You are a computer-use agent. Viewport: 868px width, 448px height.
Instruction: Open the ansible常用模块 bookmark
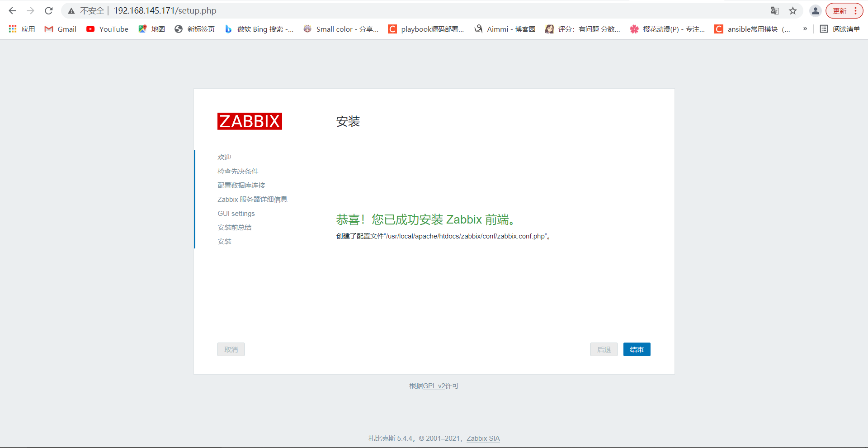(753, 29)
